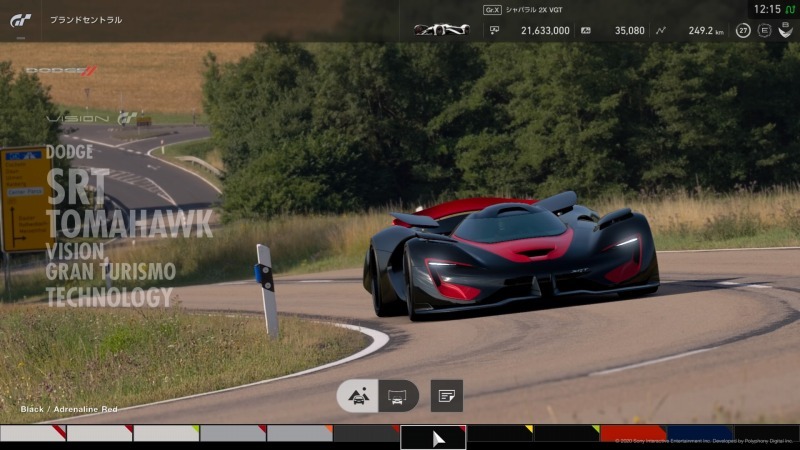Choose the last plain black swatch
The width and height of the screenshot is (800, 450).
pos(767,433)
